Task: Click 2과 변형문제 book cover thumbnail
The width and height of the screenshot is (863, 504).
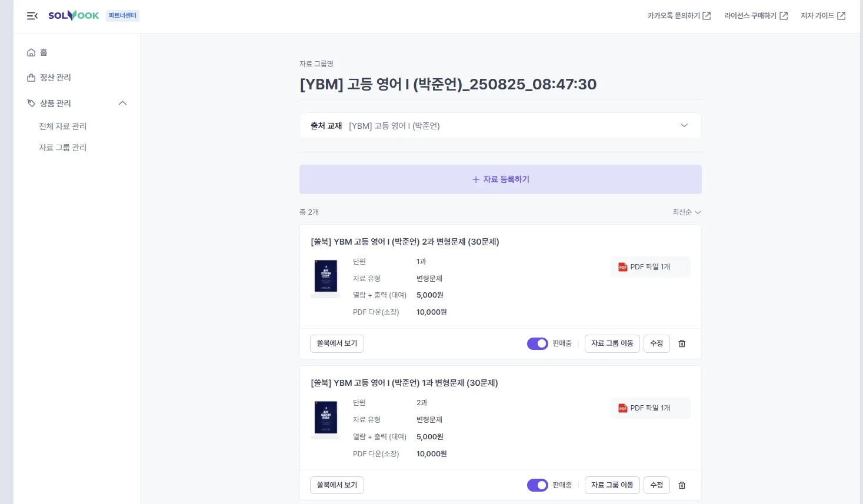Action: pyautogui.click(x=325, y=277)
